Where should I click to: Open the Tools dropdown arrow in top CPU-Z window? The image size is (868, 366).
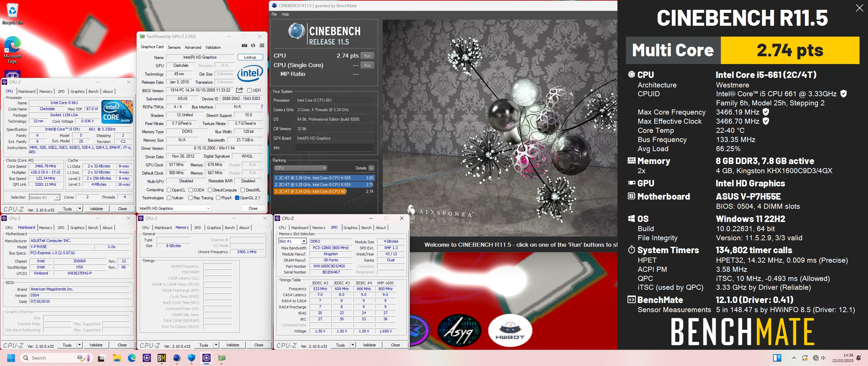80,209
